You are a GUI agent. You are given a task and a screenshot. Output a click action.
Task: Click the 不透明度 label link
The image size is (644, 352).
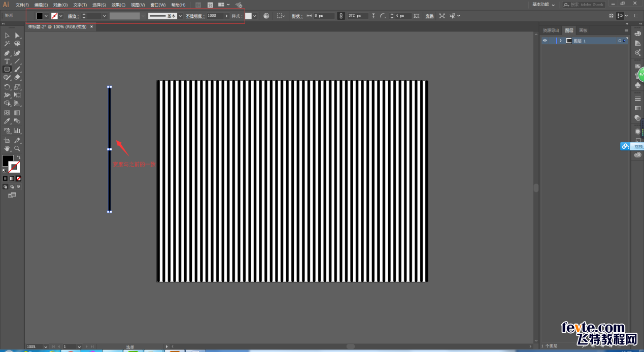[194, 16]
